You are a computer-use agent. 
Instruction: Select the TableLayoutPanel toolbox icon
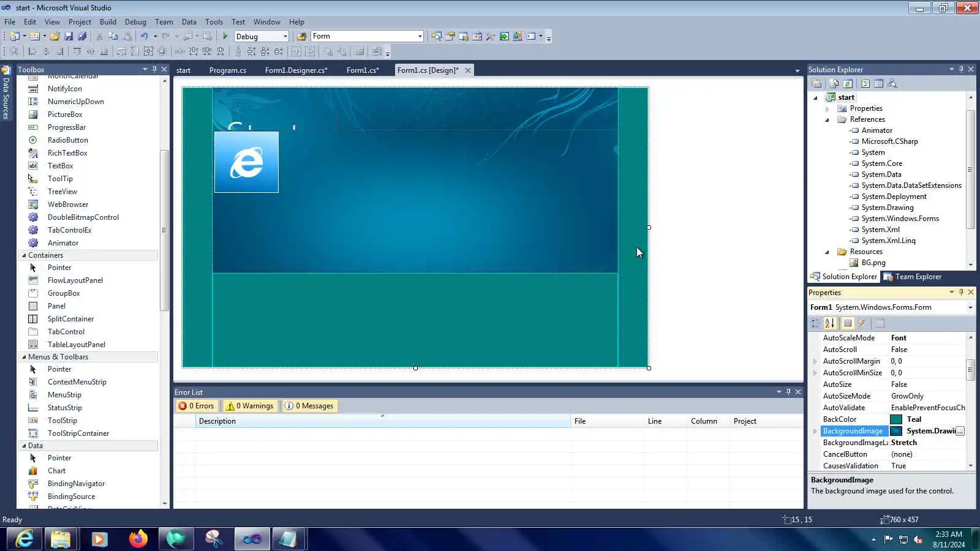click(x=33, y=345)
